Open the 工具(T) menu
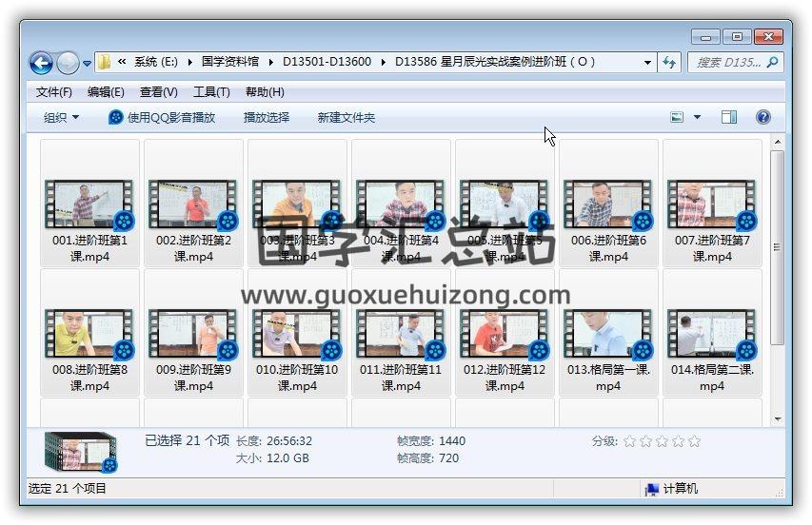 pos(211,92)
